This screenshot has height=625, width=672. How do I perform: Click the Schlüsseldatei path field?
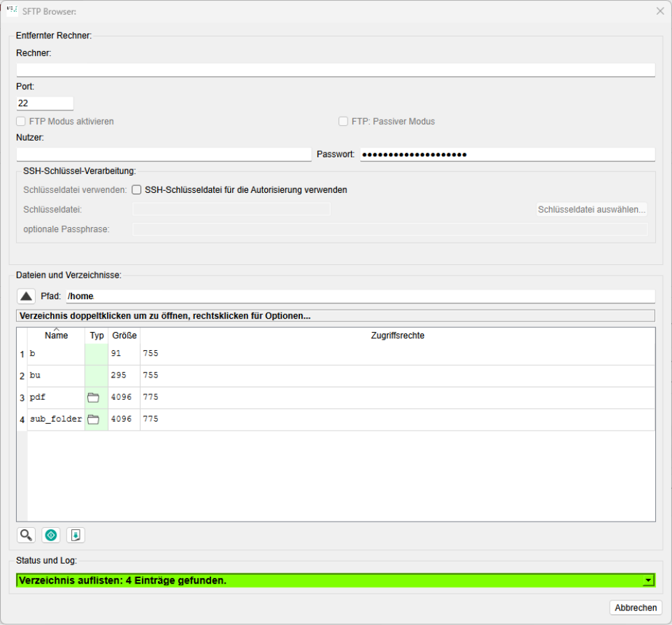pos(231,210)
